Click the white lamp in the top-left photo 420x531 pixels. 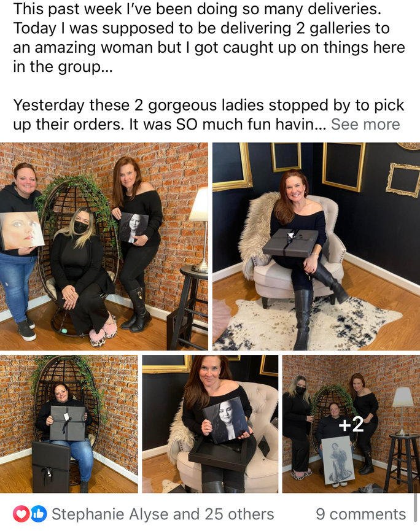pos(201,230)
